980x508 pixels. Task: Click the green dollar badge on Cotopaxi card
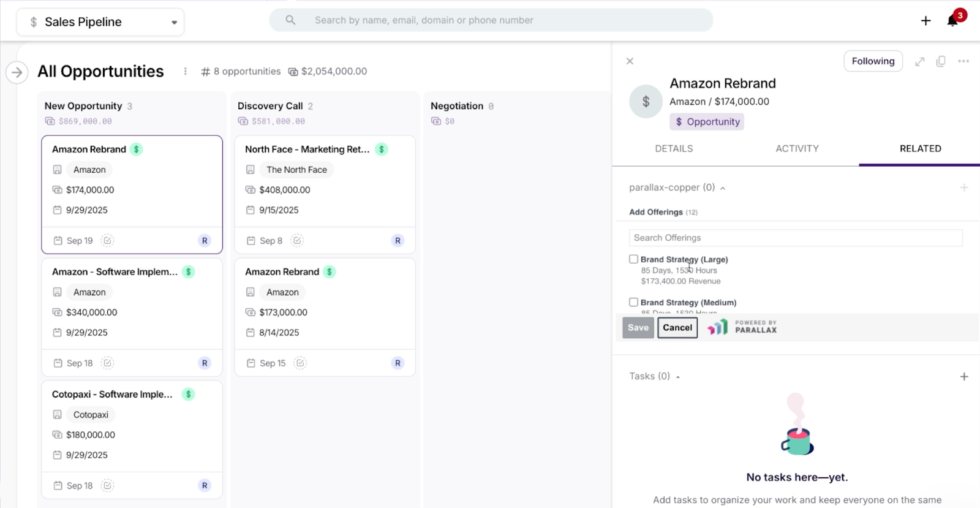pos(189,394)
